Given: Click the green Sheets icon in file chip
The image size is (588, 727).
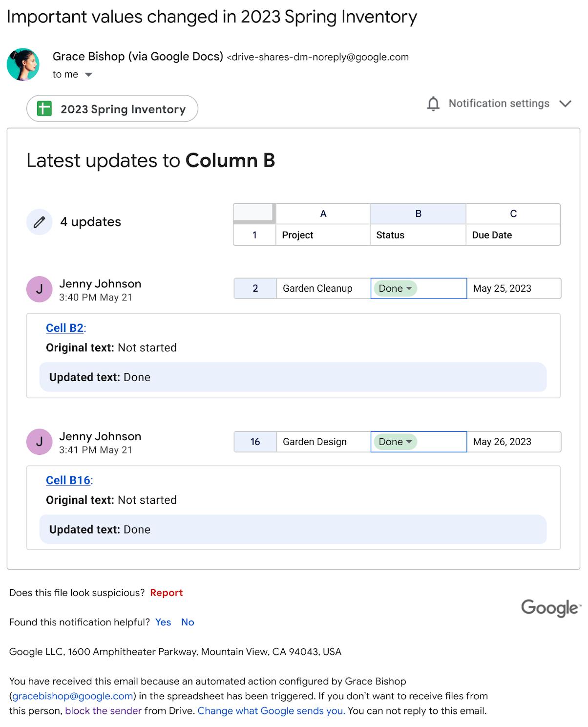Looking at the screenshot, I should (x=44, y=108).
